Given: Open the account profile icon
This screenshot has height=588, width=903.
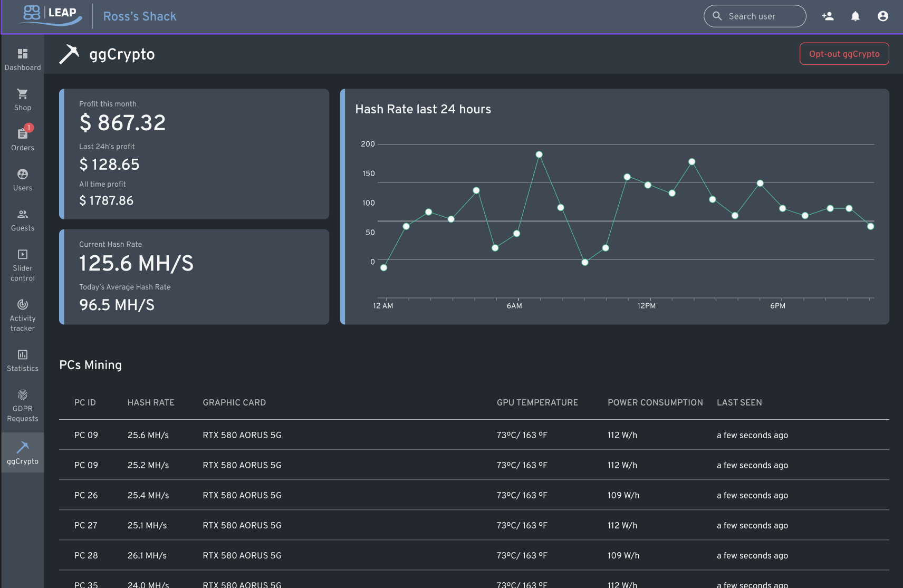Looking at the screenshot, I should [882, 16].
